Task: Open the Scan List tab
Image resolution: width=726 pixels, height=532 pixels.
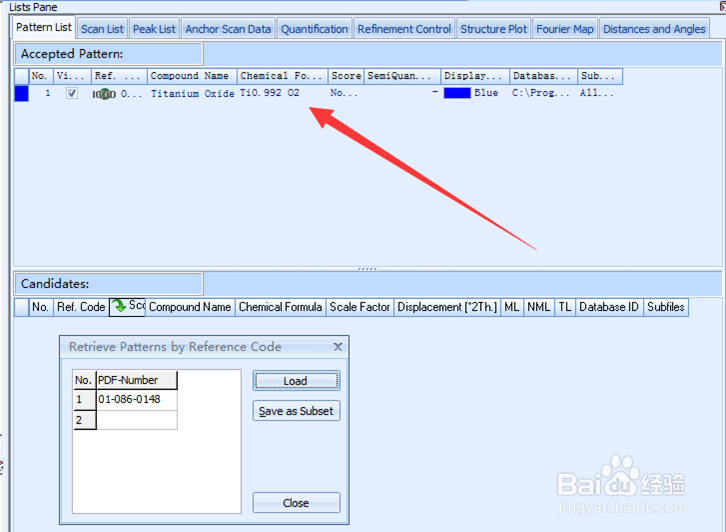Action: click(x=102, y=29)
